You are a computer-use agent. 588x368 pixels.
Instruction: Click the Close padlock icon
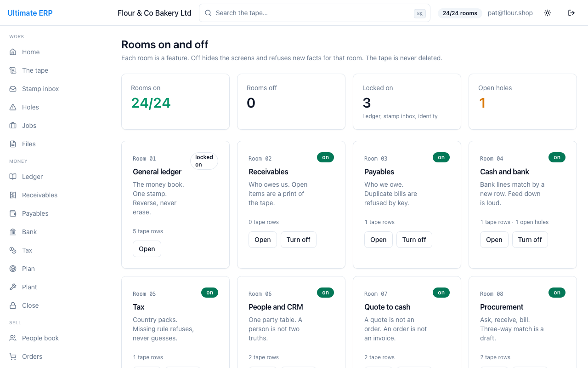(13, 305)
